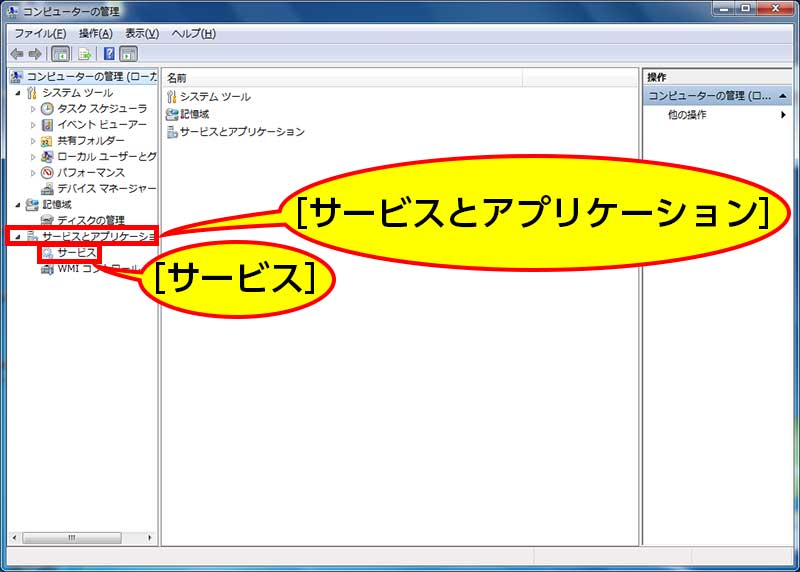Expand the タスク スケジューラ node
Screen dimensions: 800x572
pyautogui.click(x=33, y=109)
